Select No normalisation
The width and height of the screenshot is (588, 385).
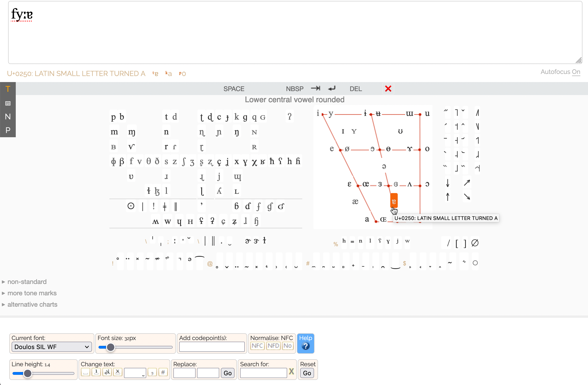click(288, 346)
